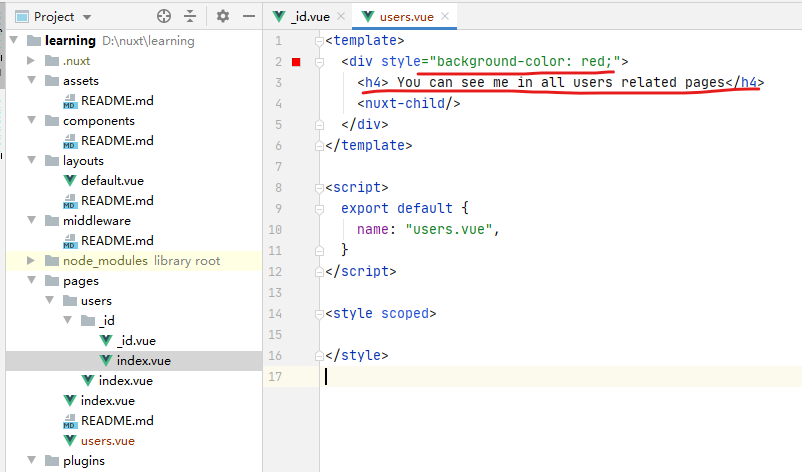Click the nuxt-child tag on line 4
Viewport: 802px width, 472px height.
pyautogui.click(x=409, y=103)
